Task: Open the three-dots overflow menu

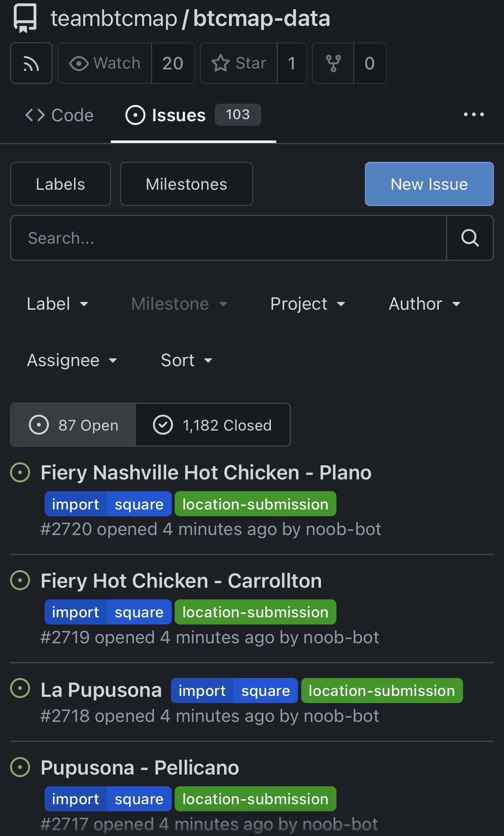Action: 473,115
